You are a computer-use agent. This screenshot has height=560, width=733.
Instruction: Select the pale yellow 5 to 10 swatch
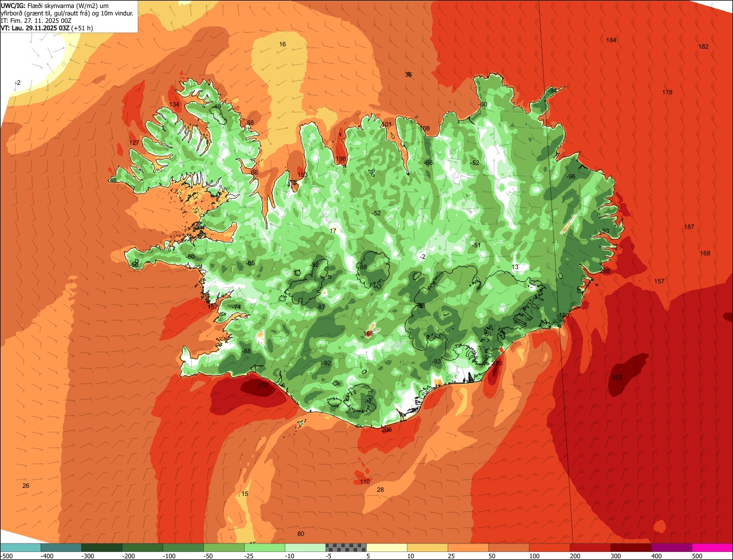pos(386,547)
